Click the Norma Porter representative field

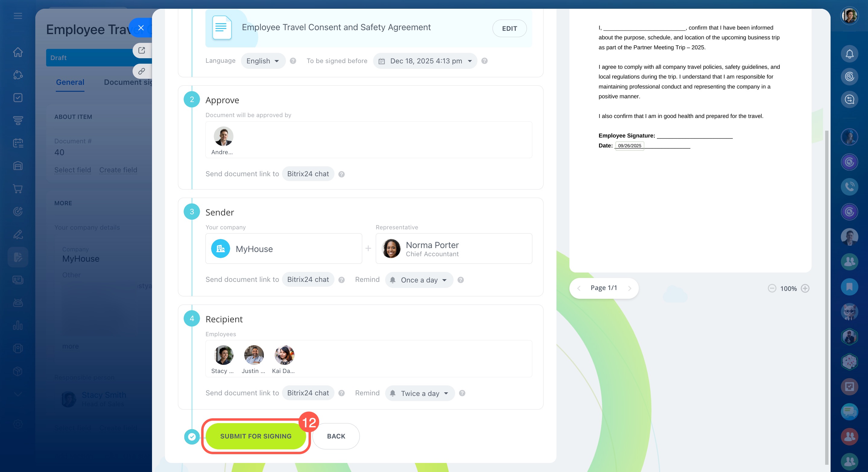point(454,248)
